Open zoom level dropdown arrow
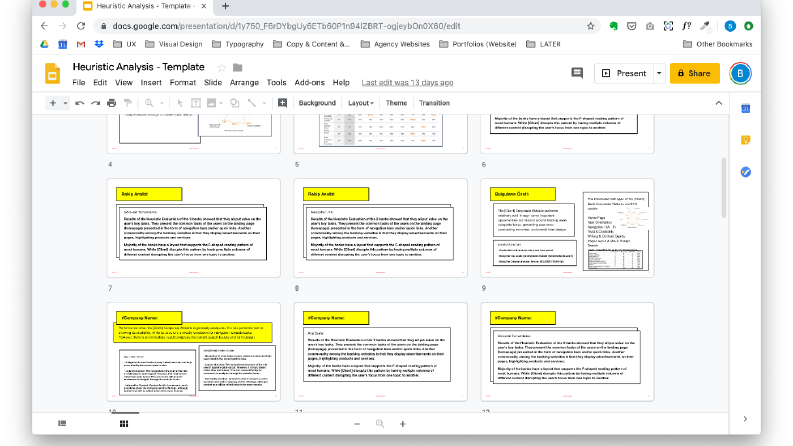The height and width of the screenshot is (446, 793). (x=162, y=103)
